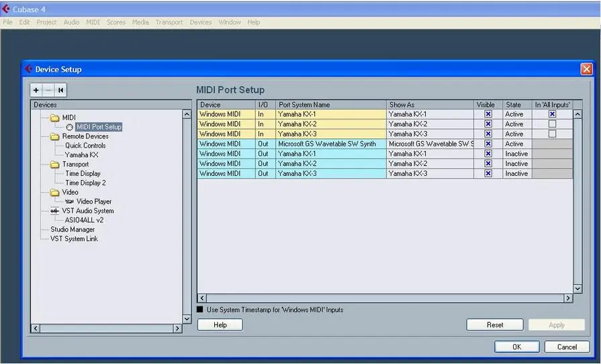Open the File menu
Screen dimensions: 601x364
coord(7,22)
